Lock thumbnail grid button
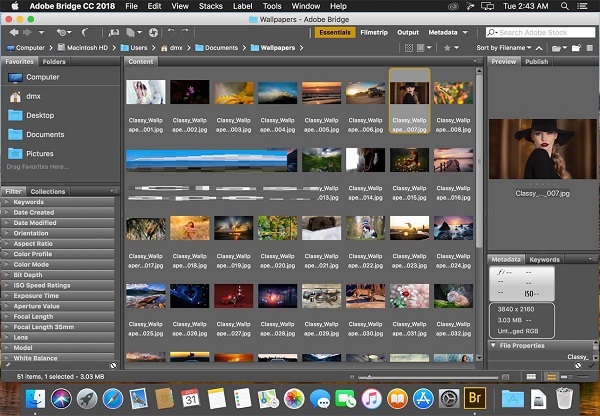600x416 pixels. coord(531,377)
